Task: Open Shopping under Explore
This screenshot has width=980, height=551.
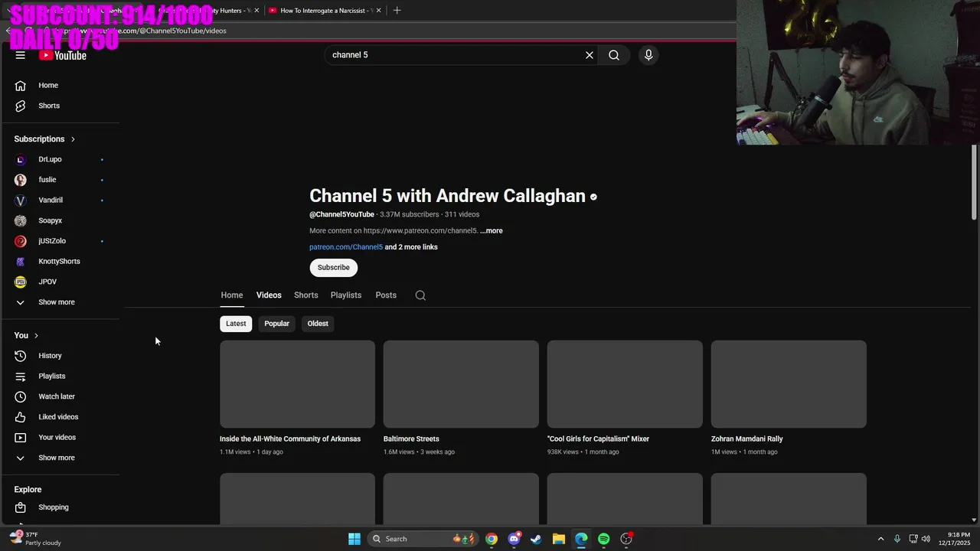Action: (x=60, y=507)
